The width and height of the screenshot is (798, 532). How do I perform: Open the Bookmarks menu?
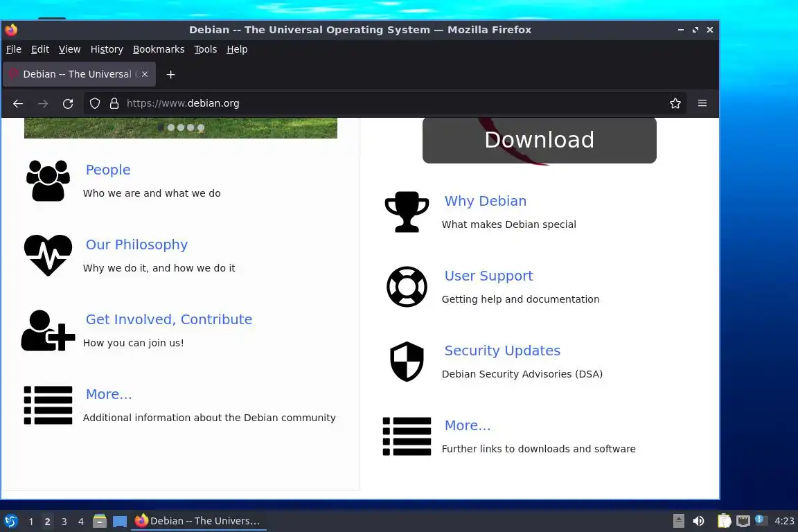[159, 49]
